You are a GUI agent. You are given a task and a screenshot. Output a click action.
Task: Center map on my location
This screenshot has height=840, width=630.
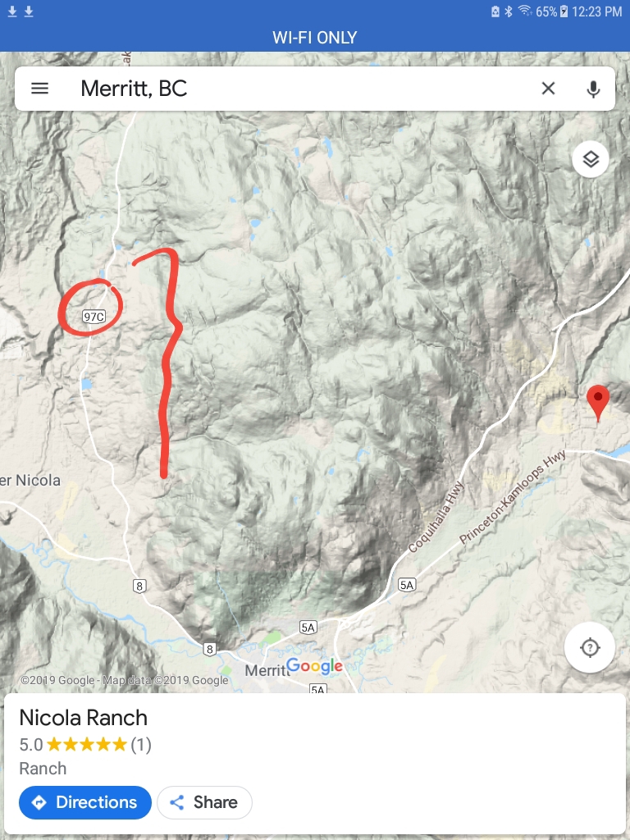click(x=590, y=647)
